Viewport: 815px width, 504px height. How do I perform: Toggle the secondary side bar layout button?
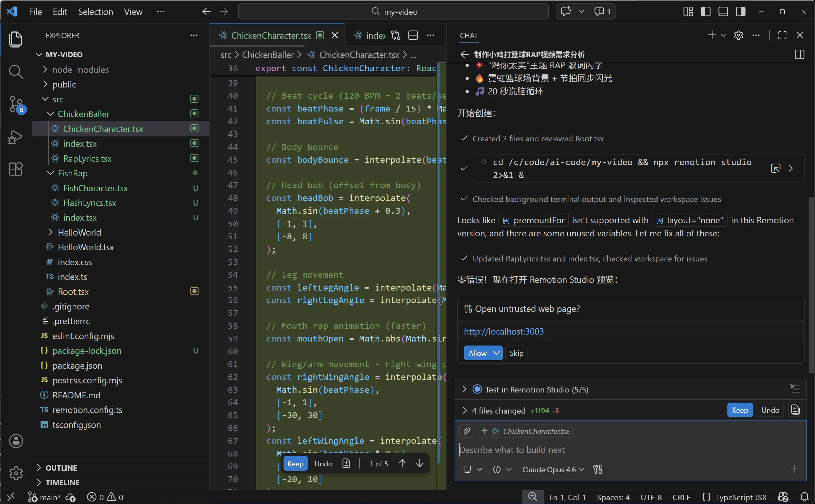coord(741,12)
